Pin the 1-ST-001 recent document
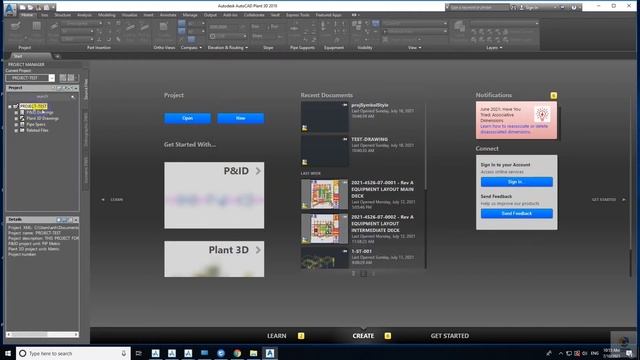The height and width of the screenshot is (360, 640). tap(345, 251)
